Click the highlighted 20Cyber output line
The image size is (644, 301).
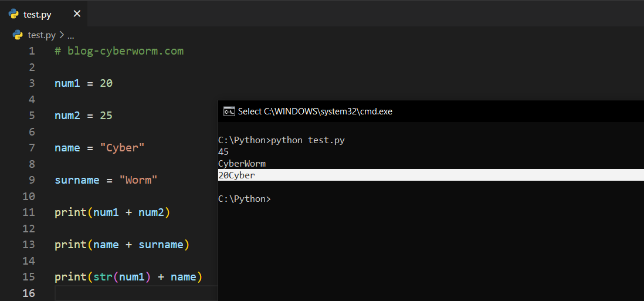click(237, 175)
